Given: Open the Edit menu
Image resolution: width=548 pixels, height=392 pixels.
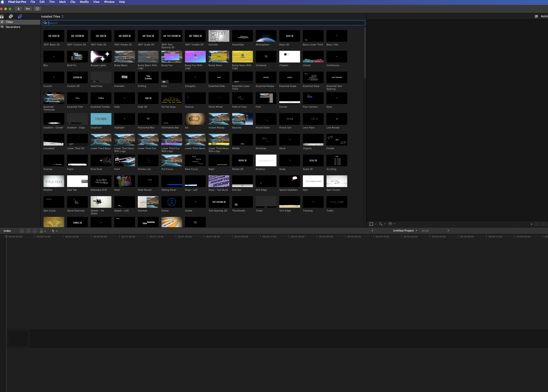Looking at the screenshot, I should (42, 2).
